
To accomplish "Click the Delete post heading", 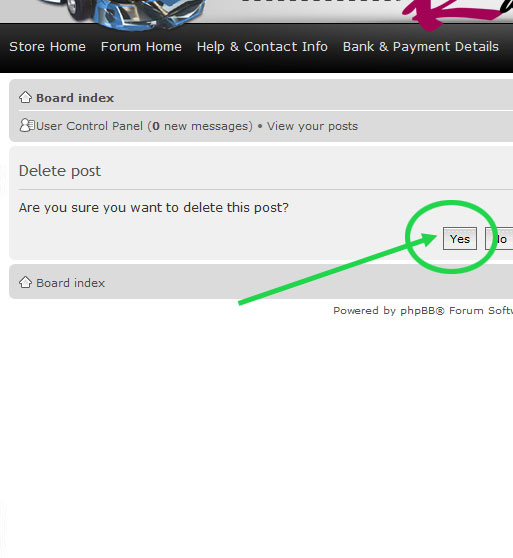I will 60,171.
